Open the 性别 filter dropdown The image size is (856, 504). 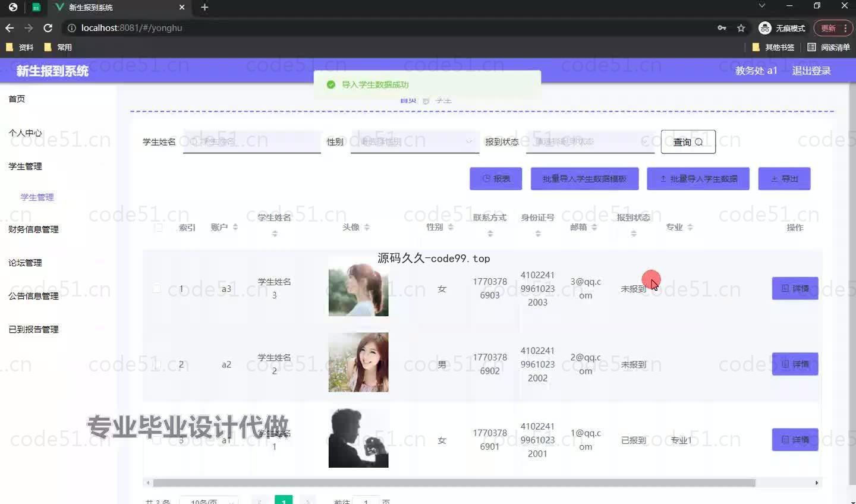pos(415,141)
